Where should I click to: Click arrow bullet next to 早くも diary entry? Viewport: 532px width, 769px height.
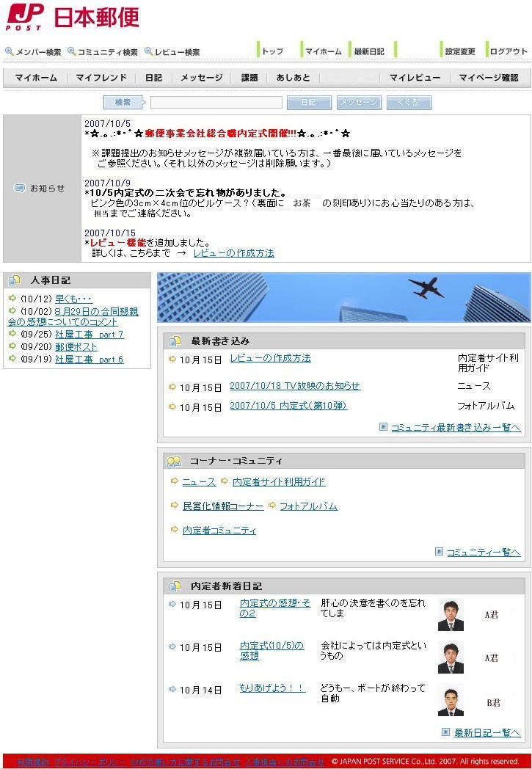(12, 298)
